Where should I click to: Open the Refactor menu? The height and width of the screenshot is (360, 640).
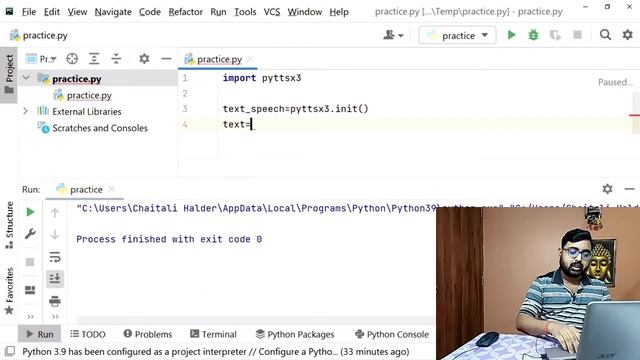pyautogui.click(x=185, y=12)
